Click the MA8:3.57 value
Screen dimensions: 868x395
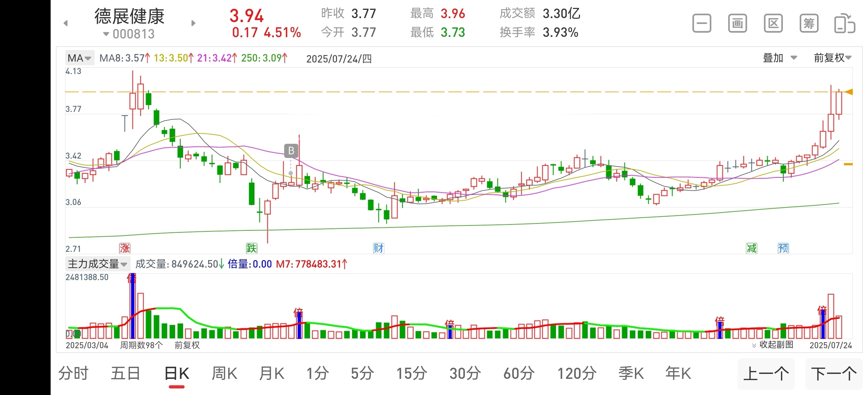(x=125, y=58)
